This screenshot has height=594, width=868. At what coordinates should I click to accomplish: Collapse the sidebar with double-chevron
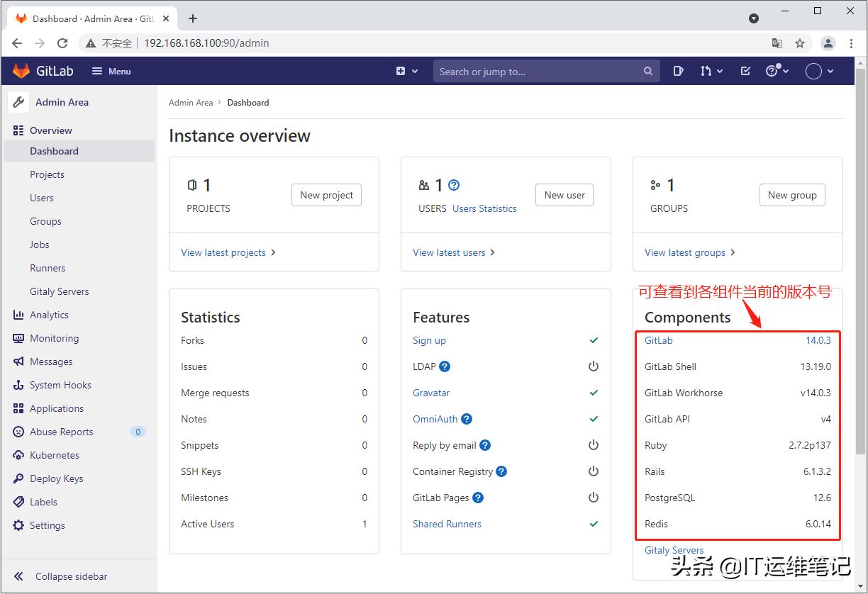click(x=18, y=576)
